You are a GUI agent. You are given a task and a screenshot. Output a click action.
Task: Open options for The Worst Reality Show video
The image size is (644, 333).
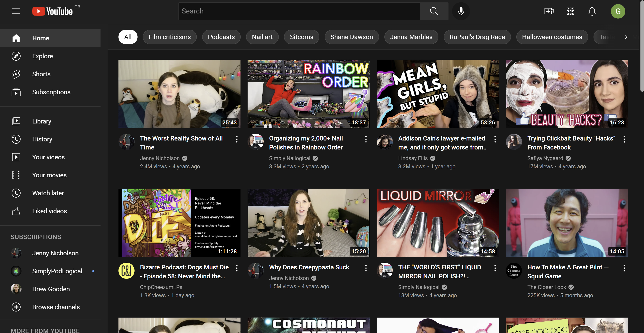[237, 139]
